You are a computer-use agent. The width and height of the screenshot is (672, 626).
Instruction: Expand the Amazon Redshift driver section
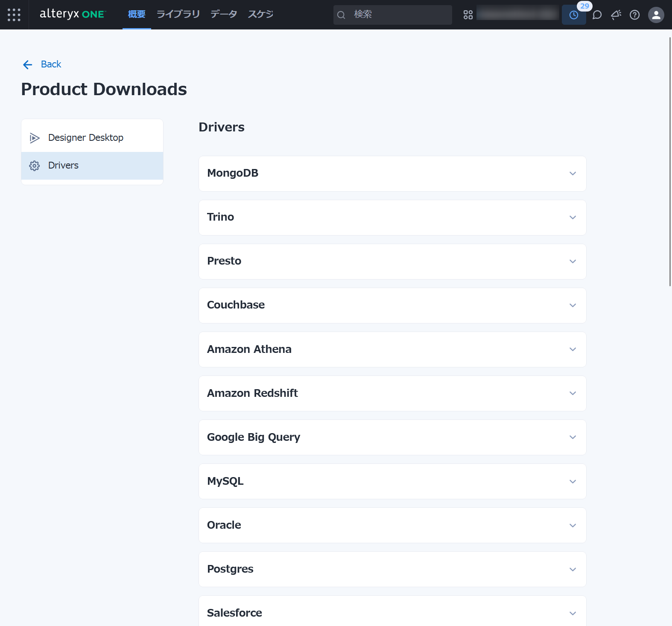392,393
